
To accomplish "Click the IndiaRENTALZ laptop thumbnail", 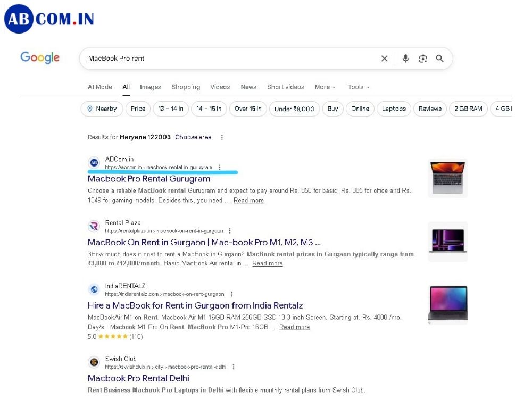I will click(448, 304).
